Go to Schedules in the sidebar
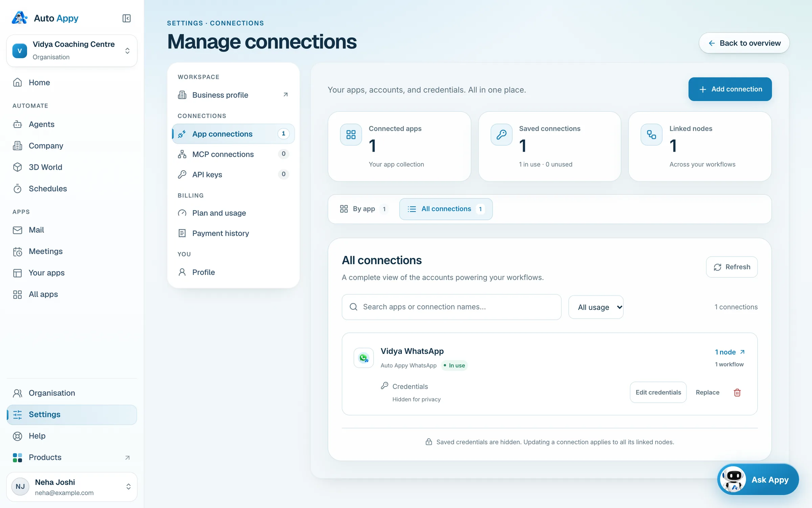Image resolution: width=812 pixels, height=508 pixels. pyautogui.click(x=72, y=189)
